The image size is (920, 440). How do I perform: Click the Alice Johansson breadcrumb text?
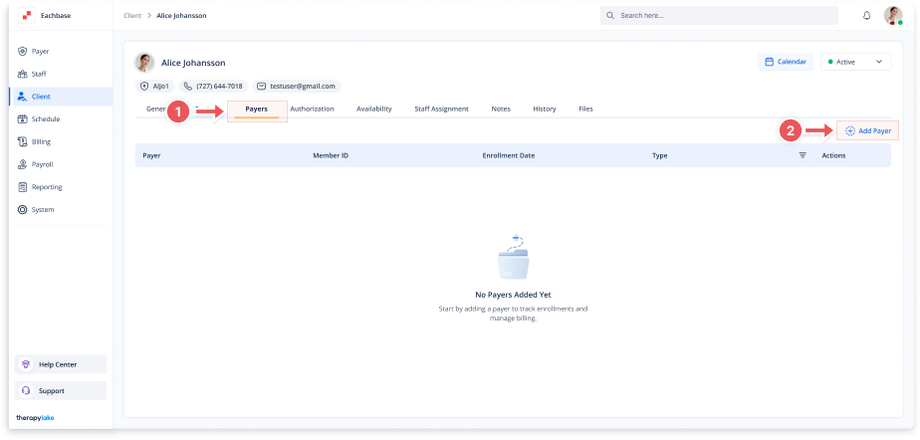(x=181, y=16)
